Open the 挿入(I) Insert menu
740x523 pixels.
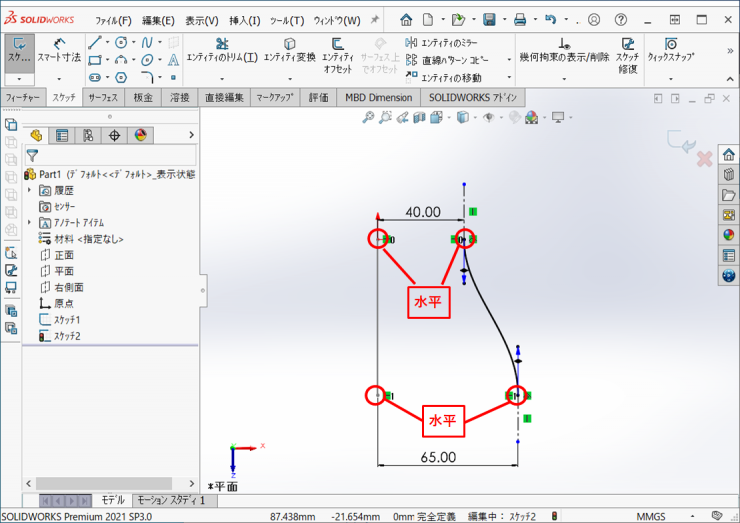pyautogui.click(x=244, y=20)
